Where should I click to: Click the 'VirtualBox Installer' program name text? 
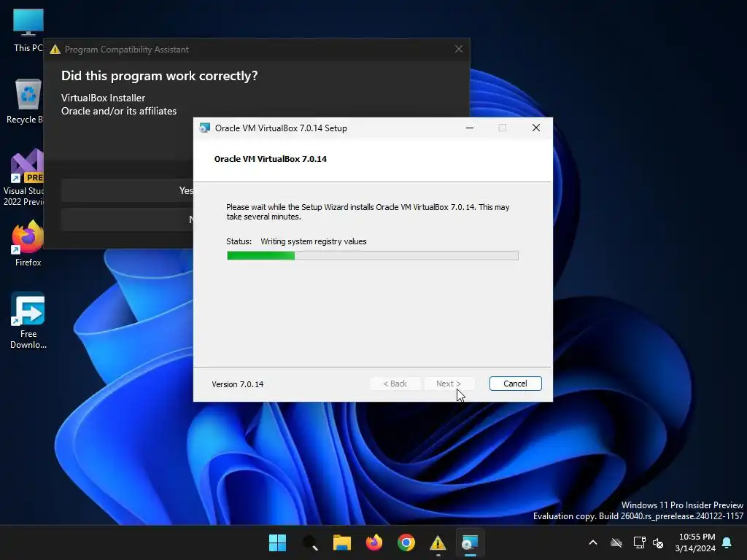(104, 98)
